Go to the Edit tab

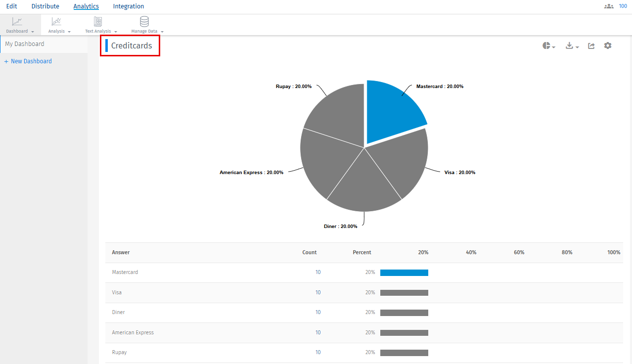click(12, 6)
